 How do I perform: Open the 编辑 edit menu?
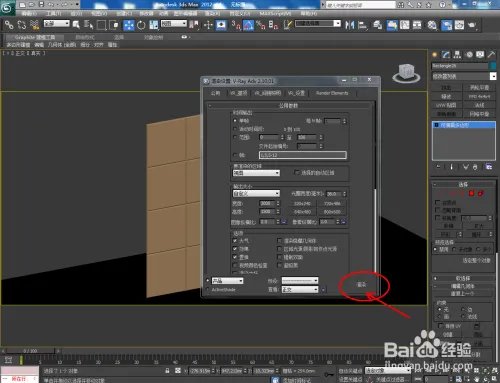point(29,14)
